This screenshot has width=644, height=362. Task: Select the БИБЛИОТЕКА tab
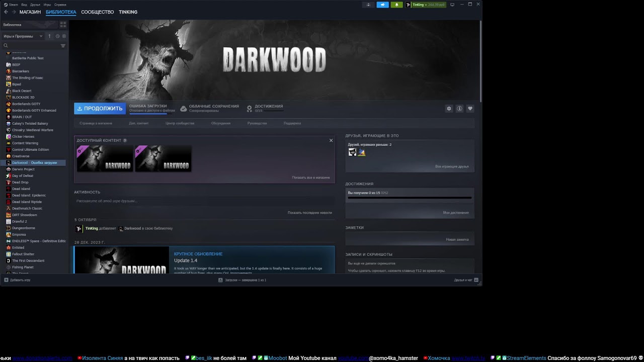tap(61, 12)
